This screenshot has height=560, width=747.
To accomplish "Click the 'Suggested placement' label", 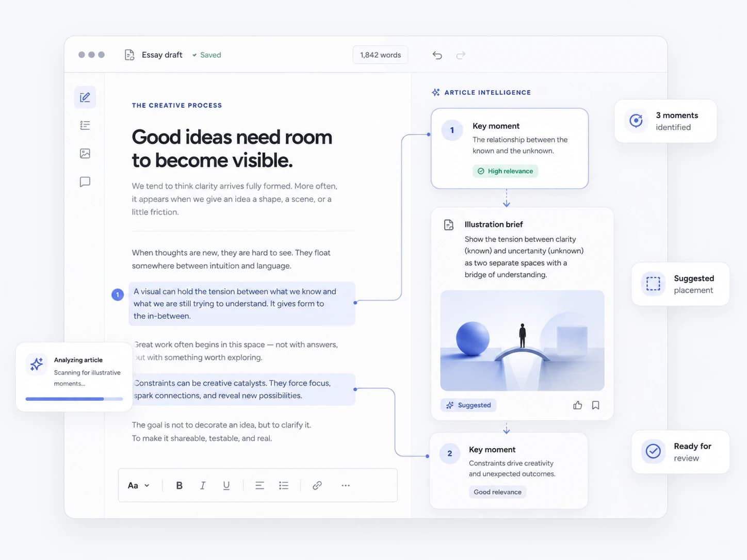I will (694, 284).
